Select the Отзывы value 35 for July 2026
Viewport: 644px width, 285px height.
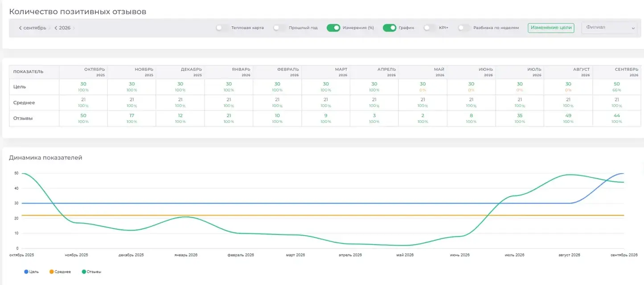[520, 116]
